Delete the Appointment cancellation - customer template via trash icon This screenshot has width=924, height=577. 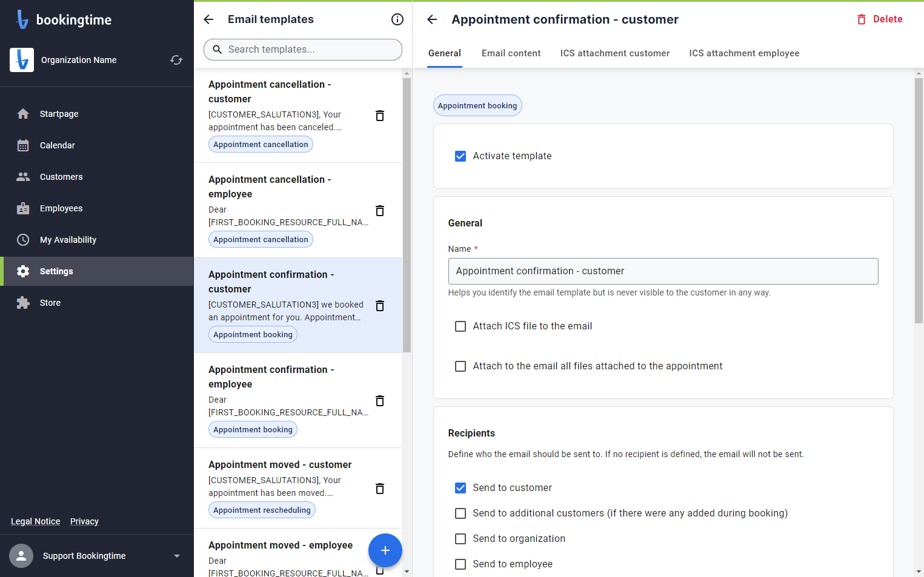point(380,116)
